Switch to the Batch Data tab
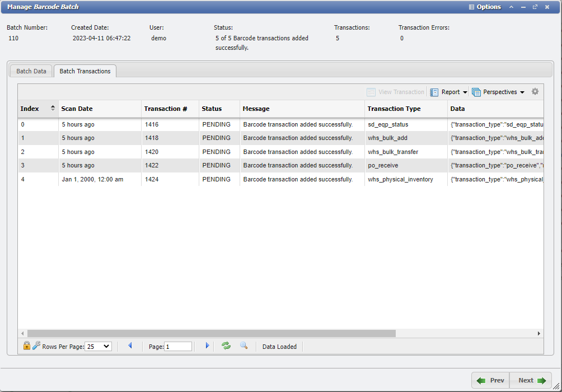The height and width of the screenshot is (392, 562). tap(31, 71)
